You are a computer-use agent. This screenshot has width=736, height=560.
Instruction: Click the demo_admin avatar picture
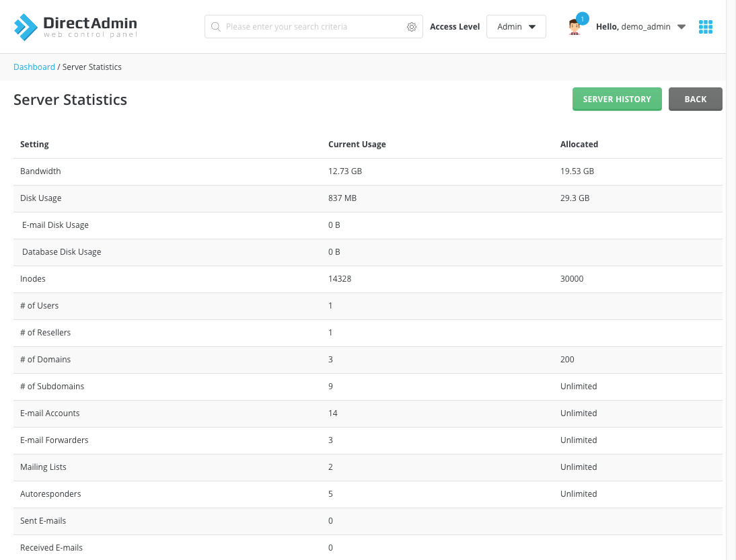(x=575, y=27)
